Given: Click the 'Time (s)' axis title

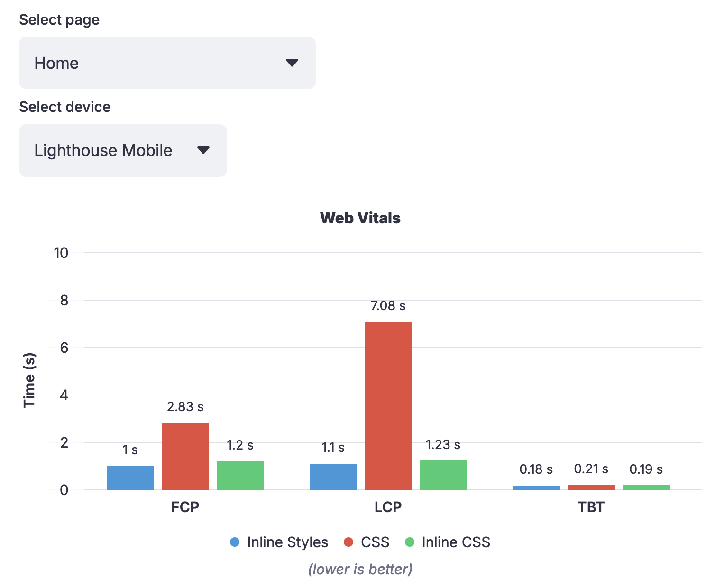Looking at the screenshot, I should coord(29,380).
